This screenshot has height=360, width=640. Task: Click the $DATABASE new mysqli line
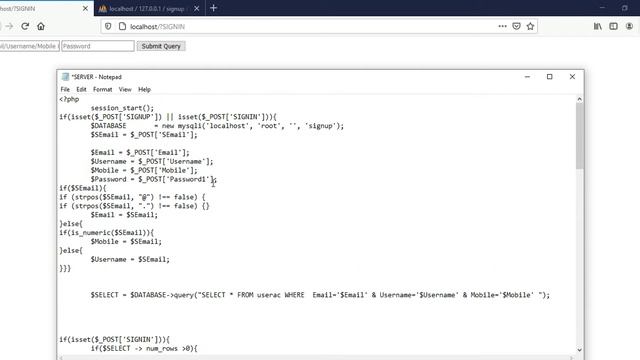(x=217, y=126)
